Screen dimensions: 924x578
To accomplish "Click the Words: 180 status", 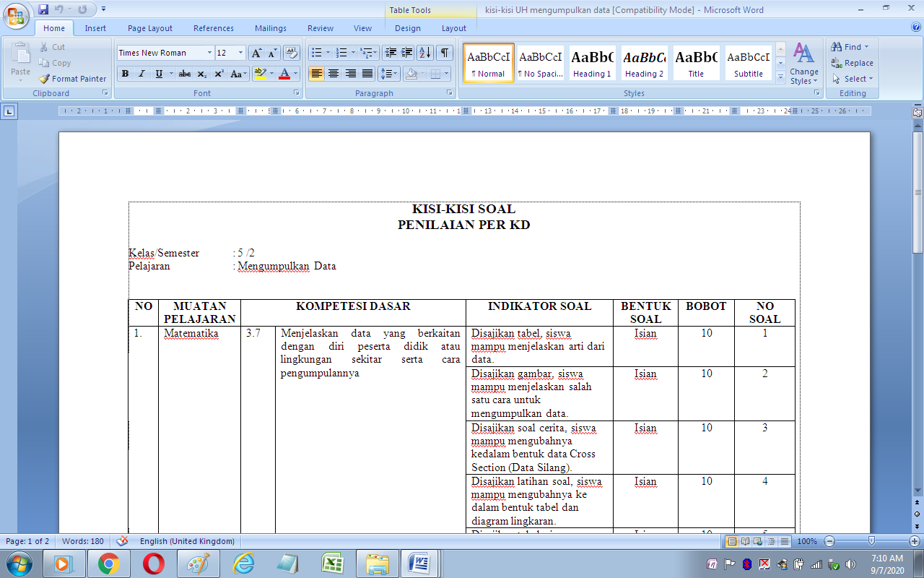I will click(83, 541).
